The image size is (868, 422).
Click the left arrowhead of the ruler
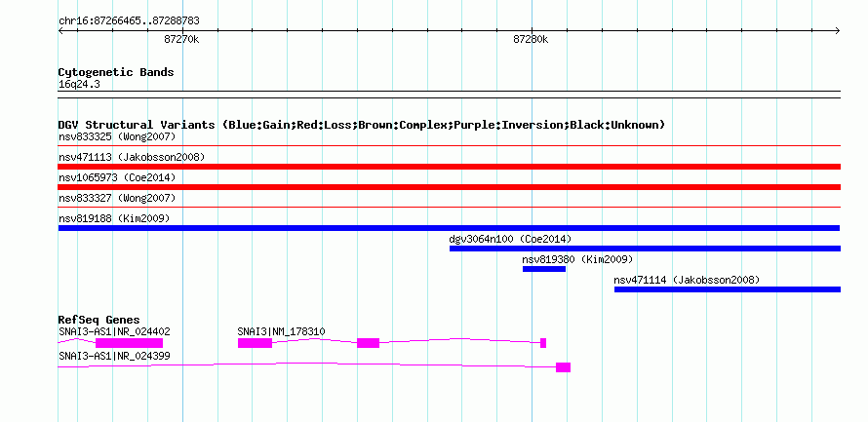tap(60, 31)
